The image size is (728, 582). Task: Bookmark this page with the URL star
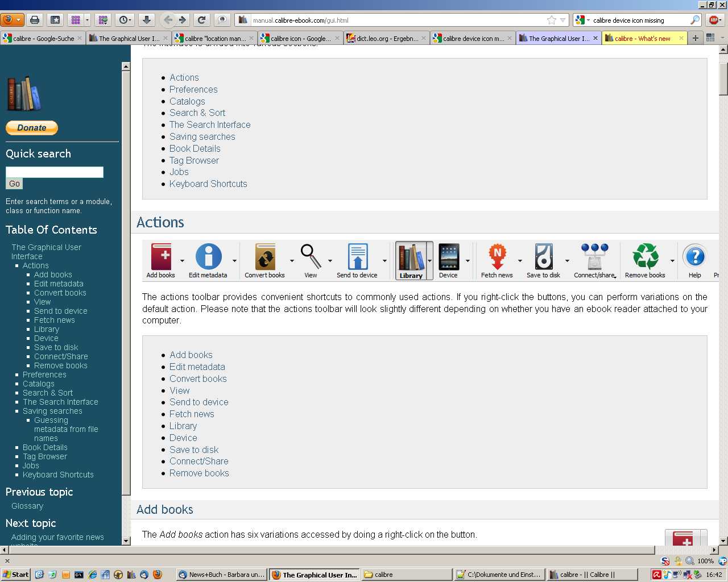551,20
